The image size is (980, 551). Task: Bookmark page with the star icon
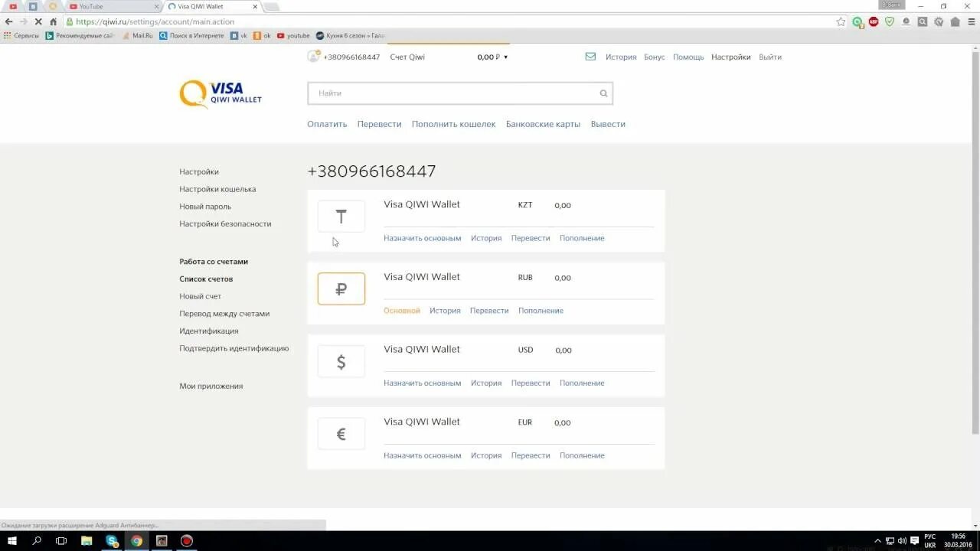[841, 21]
